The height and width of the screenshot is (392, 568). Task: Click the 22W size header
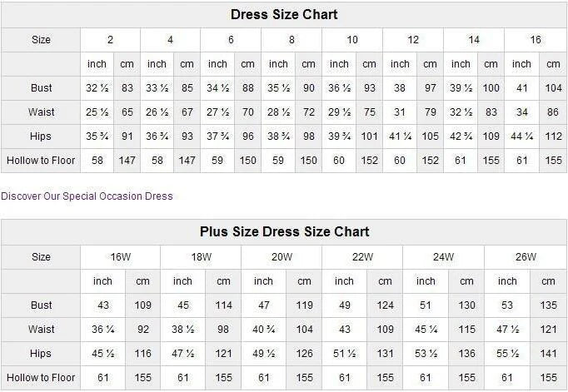(363, 257)
